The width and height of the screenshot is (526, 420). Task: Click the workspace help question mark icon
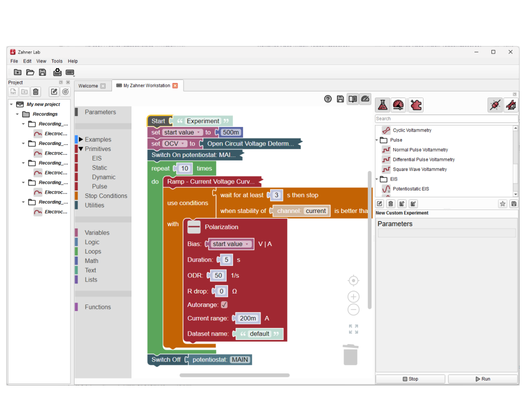click(x=328, y=99)
